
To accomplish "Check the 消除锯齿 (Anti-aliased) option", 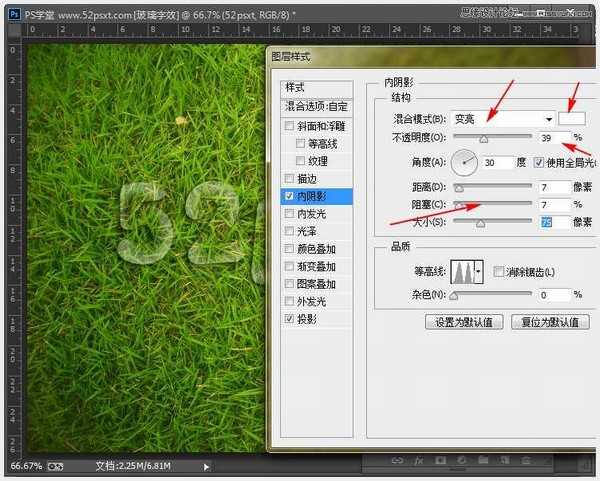I will pyautogui.click(x=499, y=272).
